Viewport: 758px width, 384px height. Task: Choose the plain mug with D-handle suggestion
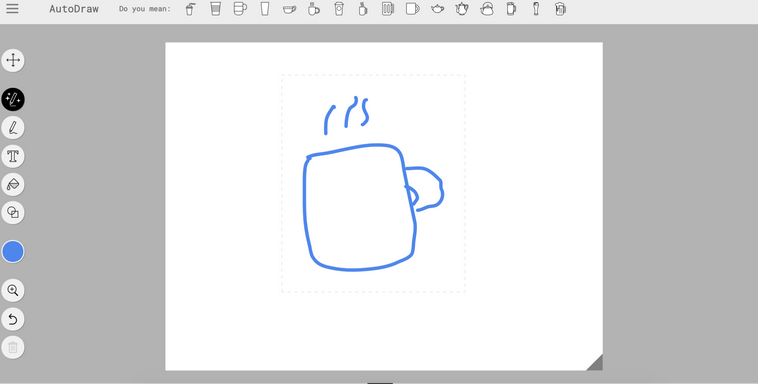412,9
